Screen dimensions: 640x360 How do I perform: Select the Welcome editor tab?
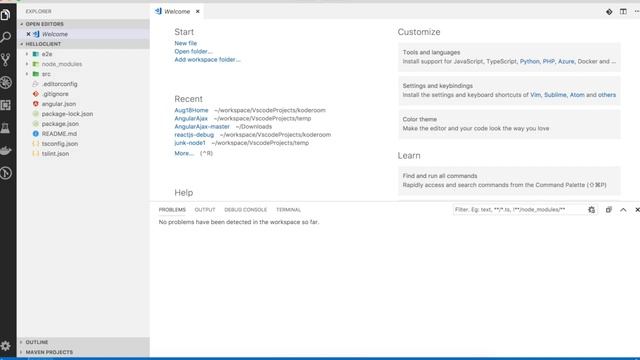[x=177, y=11]
